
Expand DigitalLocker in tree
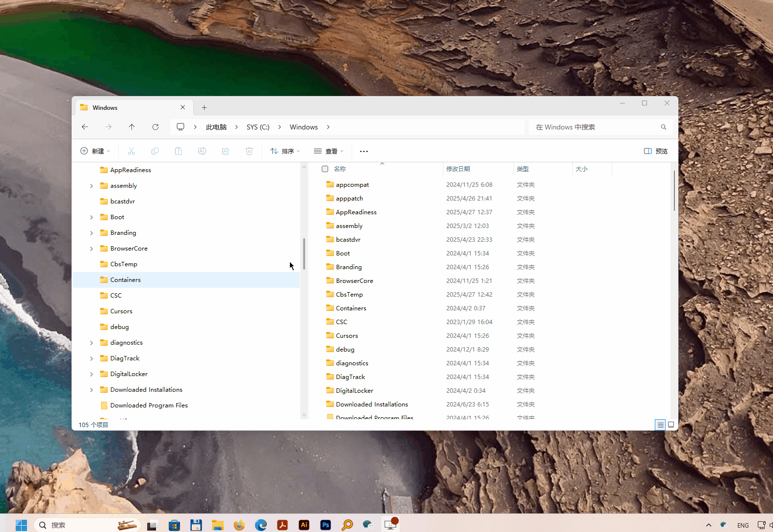coord(92,374)
